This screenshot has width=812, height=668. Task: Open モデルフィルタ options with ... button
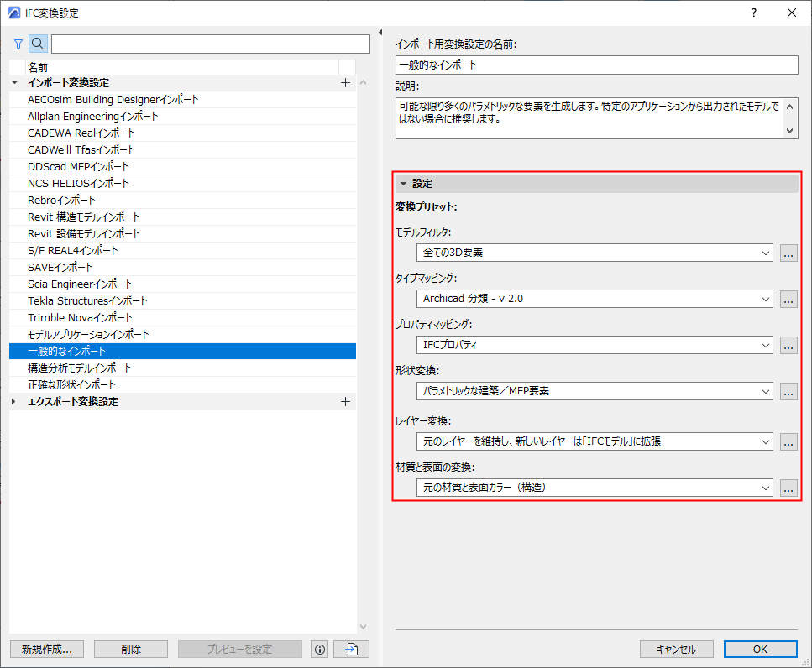click(x=788, y=253)
